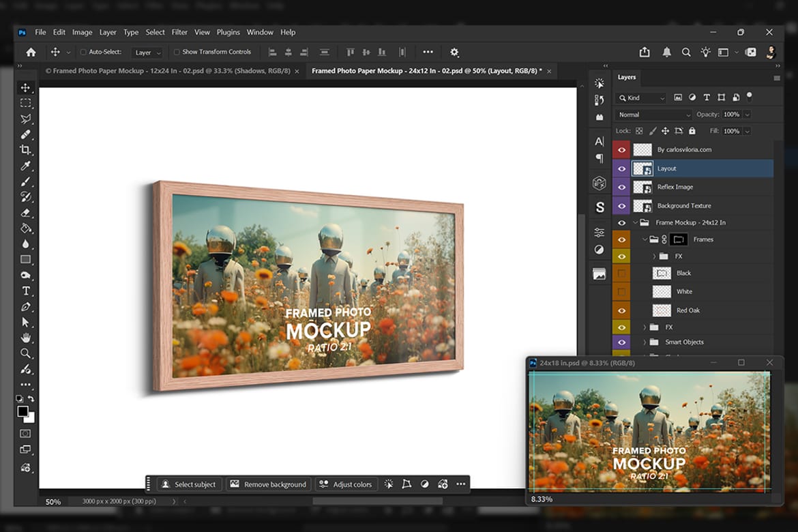Open the Image menu
Image resolution: width=798 pixels, height=532 pixels.
(x=82, y=32)
